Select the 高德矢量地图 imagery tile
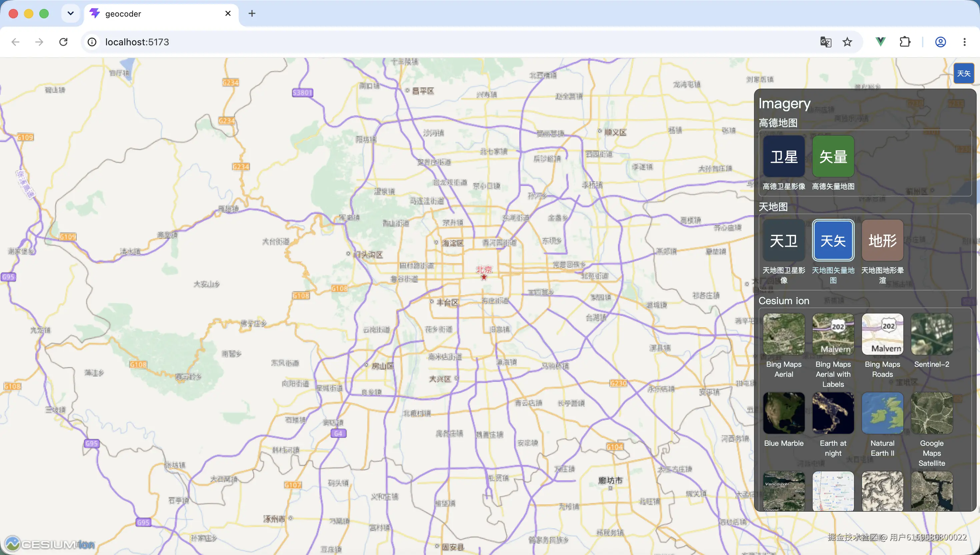This screenshot has height=555, width=980. (x=833, y=157)
